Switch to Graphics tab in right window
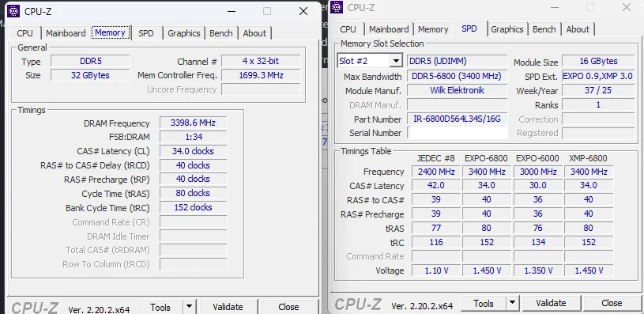644x314 pixels. 507,29
